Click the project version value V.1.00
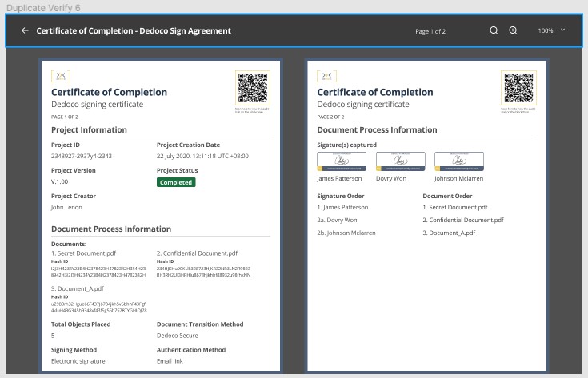Image resolution: width=588 pixels, height=378 pixels. coord(60,181)
